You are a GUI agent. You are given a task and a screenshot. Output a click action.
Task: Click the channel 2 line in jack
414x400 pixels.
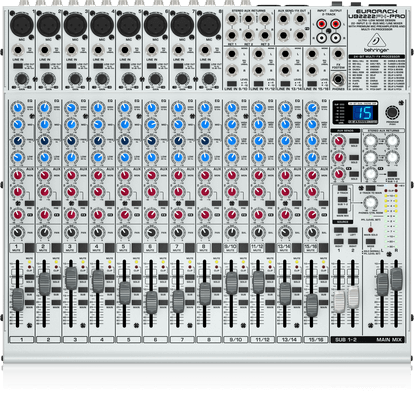tap(45, 51)
